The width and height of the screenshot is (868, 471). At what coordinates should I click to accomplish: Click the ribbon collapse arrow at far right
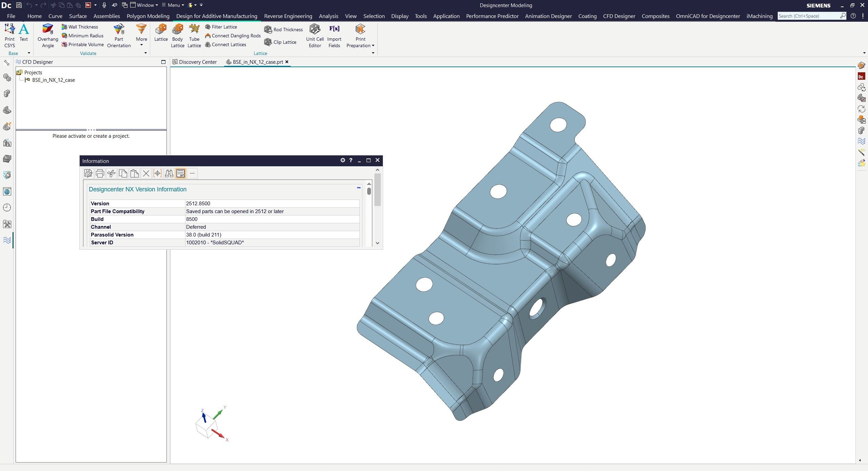[x=864, y=53]
